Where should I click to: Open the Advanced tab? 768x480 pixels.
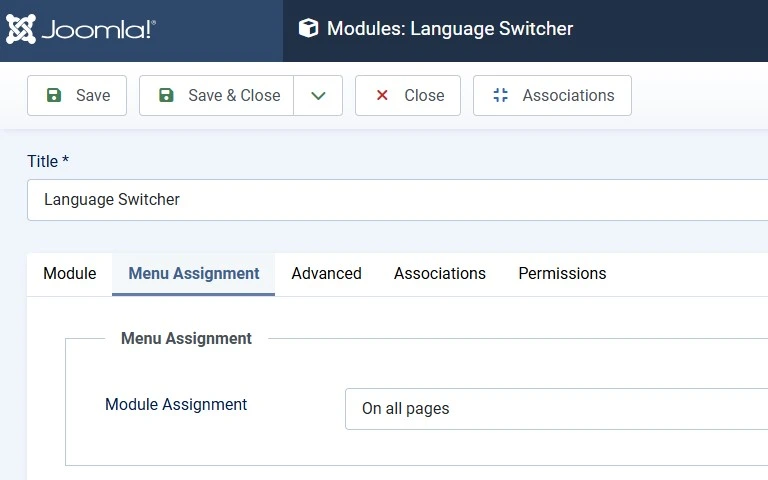tap(326, 274)
